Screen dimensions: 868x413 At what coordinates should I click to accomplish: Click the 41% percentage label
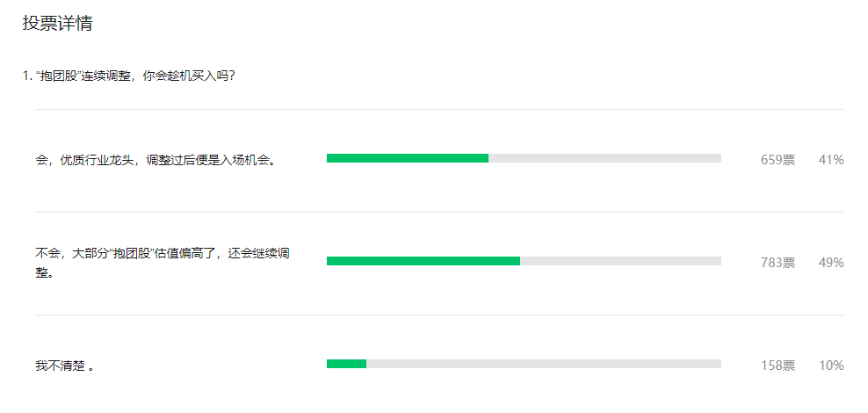[x=831, y=160]
